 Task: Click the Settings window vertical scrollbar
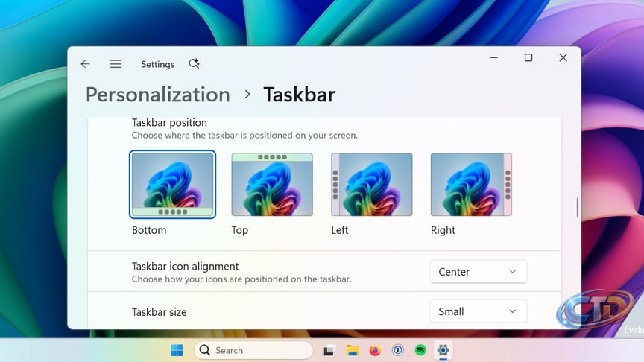(x=577, y=207)
